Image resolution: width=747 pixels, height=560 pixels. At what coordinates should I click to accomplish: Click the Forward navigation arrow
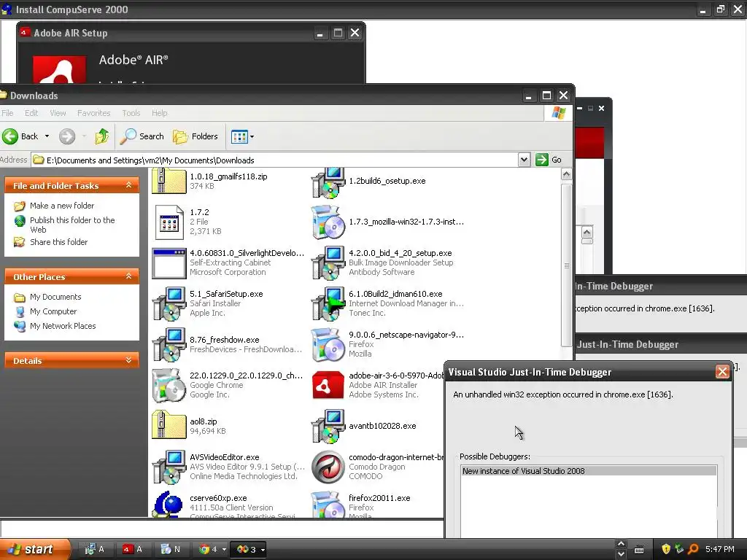pos(67,136)
